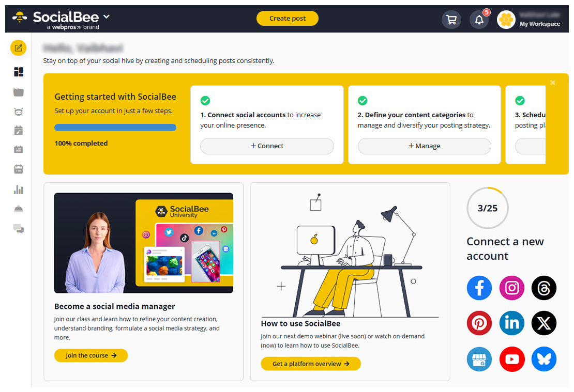Screen dimensions: 574x392
Task: Click the "Getting started with SocialBee" title
Action: point(115,97)
